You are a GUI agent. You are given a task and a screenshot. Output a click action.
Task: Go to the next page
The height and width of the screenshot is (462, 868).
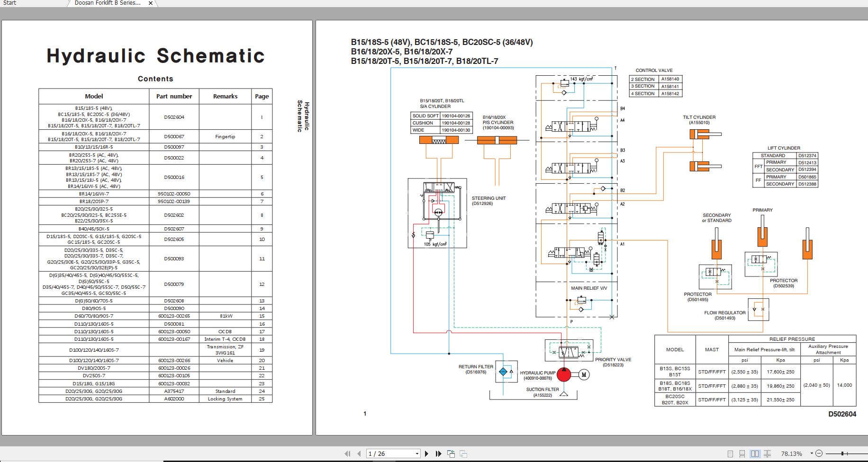[427, 453]
